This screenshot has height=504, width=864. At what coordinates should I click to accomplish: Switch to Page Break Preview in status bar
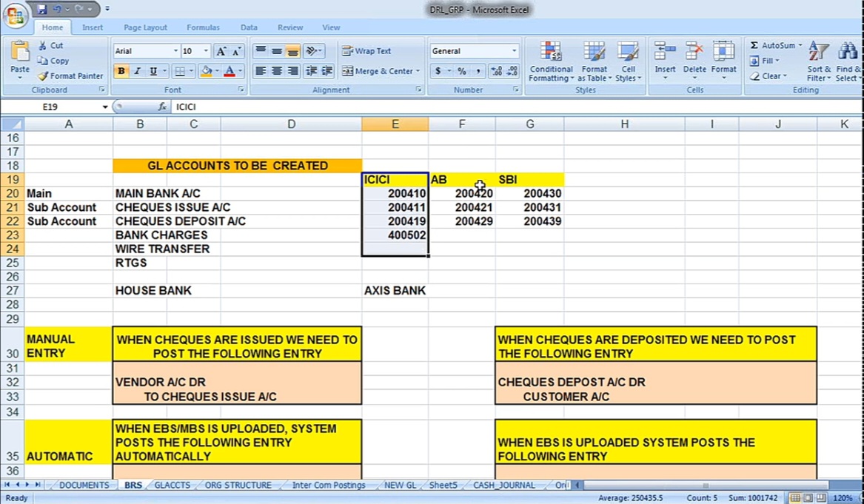821,498
